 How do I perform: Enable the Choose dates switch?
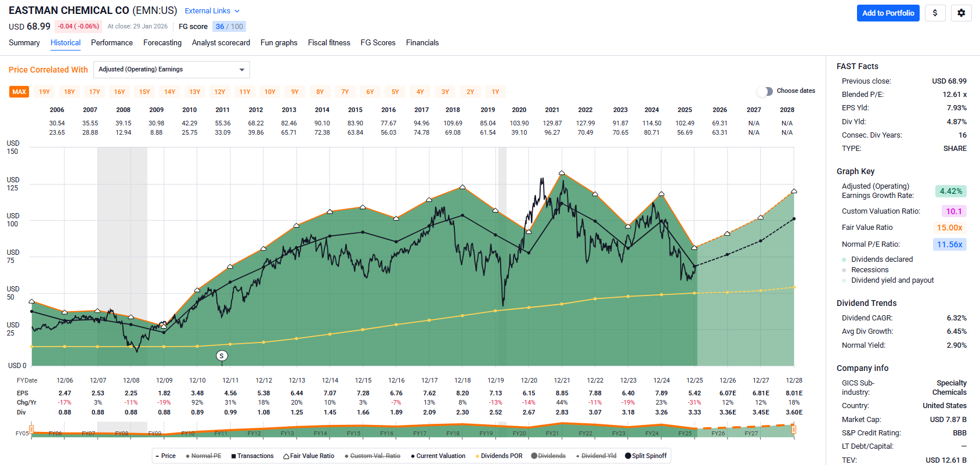(x=766, y=91)
